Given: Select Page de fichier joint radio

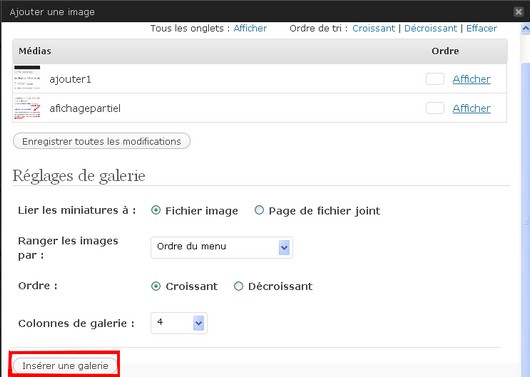Looking at the screenshot, I should [259, 210].
